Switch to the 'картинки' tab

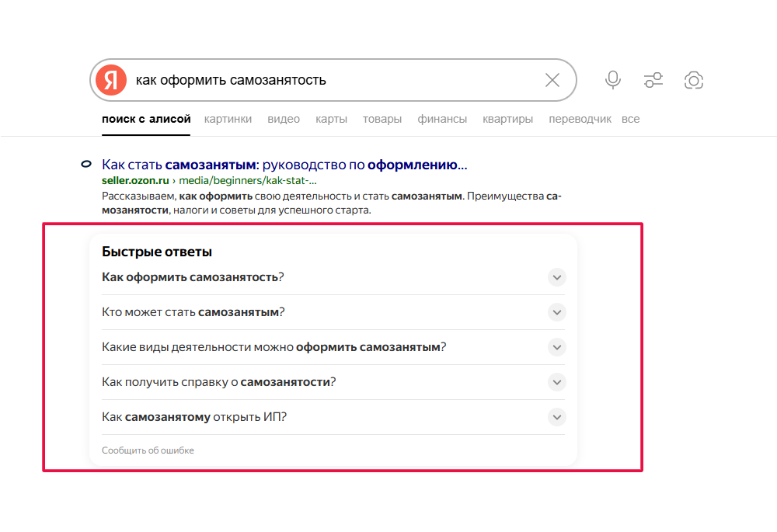click(x=228, y=119)
